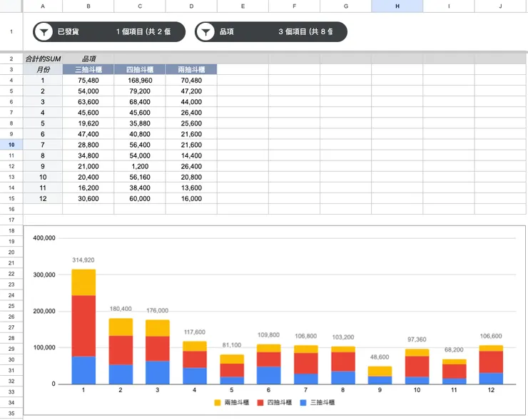Click the 三抽斗櫃 column header cell
Image resolution: width=528 pixels, height=420 pixels.
coord(88,70)
